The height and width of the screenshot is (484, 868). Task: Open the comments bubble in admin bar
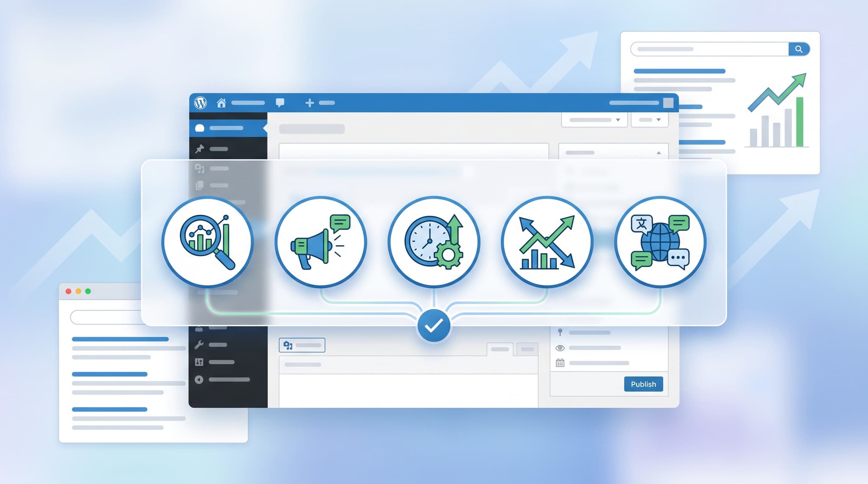pyautogui.click(x=280, y=102)
